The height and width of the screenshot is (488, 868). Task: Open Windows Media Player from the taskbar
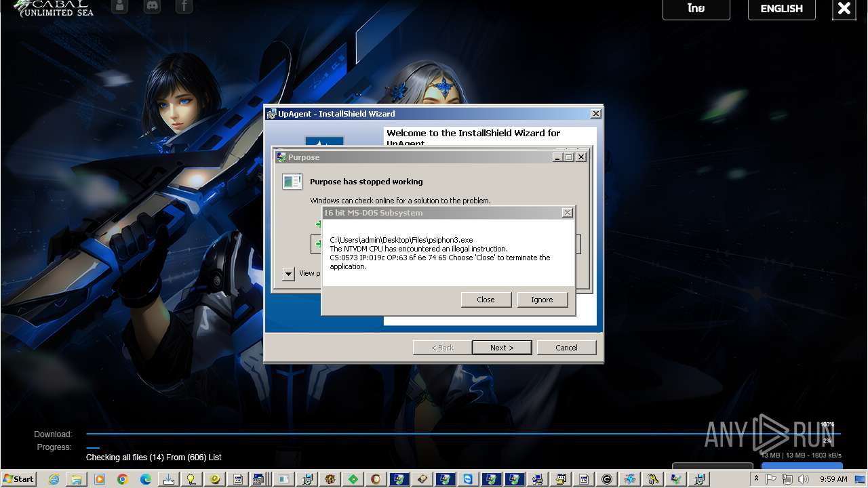click(100, 479)
